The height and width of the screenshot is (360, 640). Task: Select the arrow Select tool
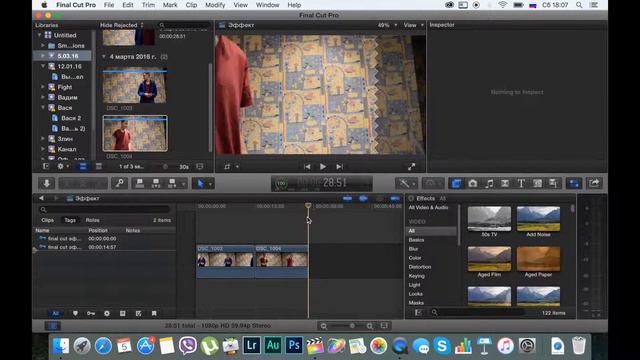(200, 183)
